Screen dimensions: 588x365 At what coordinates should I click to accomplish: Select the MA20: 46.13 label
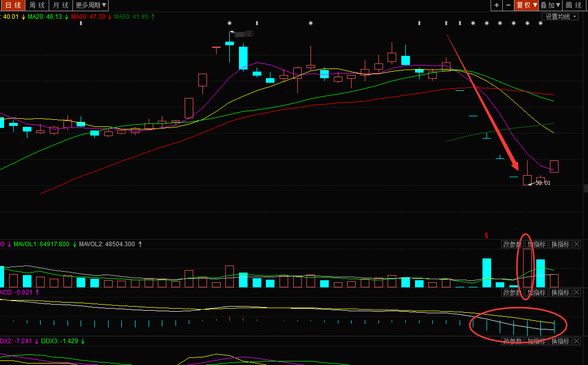[x=45, y=17]
